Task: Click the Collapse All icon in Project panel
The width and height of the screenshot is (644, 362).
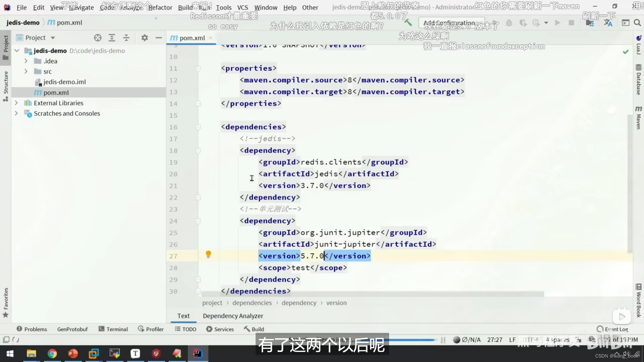Action: click(x=126, y=38)
